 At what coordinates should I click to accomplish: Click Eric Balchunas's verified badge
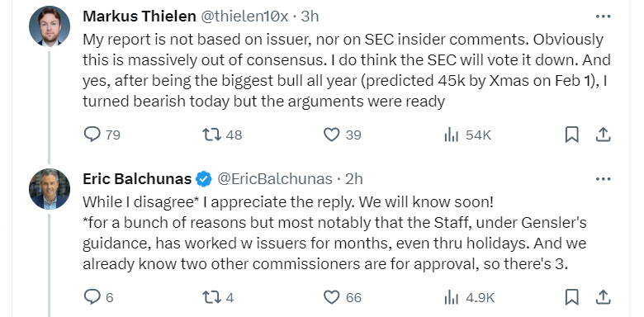(x=204, y=179)
